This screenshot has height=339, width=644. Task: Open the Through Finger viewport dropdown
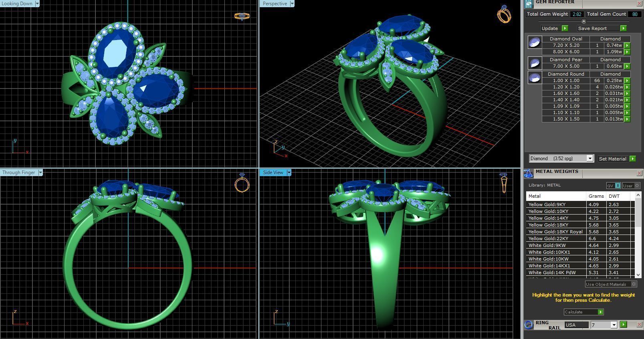click(40, 173)
